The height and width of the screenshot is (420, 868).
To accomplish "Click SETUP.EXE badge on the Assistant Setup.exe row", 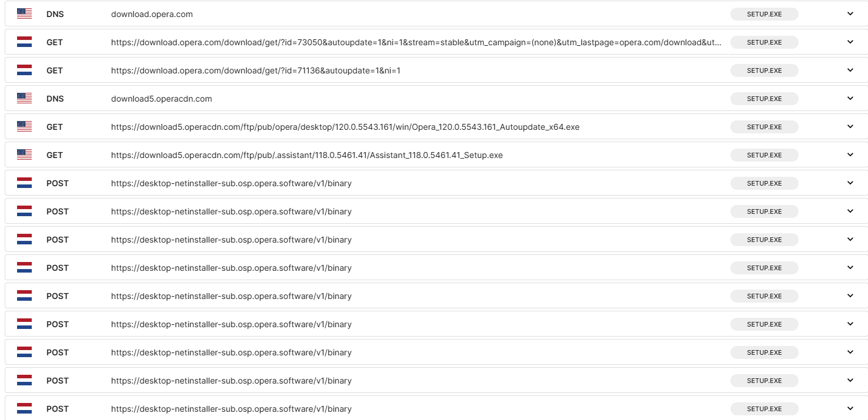I will (764, 155).
